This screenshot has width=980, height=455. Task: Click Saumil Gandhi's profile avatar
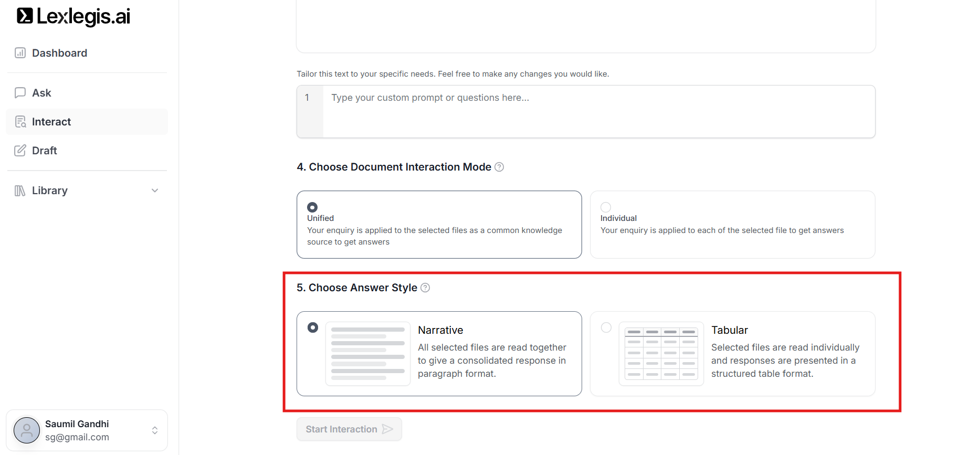coord(27,430)
